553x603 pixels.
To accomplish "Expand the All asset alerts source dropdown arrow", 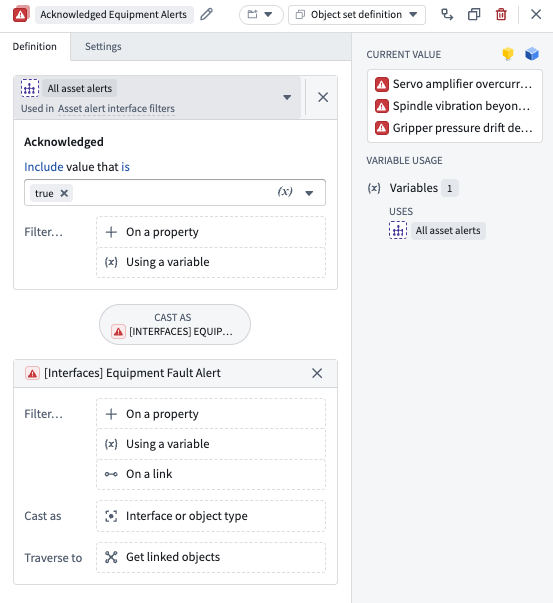I will tap(287, 97).
